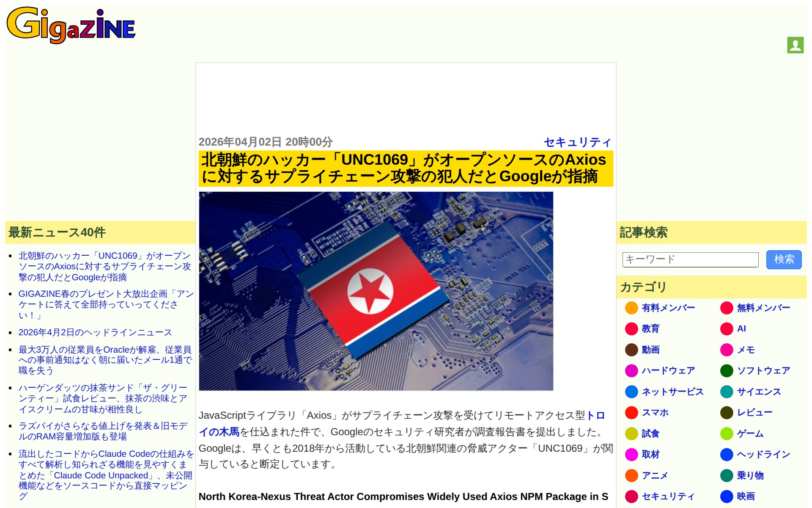Click the article date 2026年04月02日 20時00分
This screenshot has height=508, width=812.
(x=266, y=142)
